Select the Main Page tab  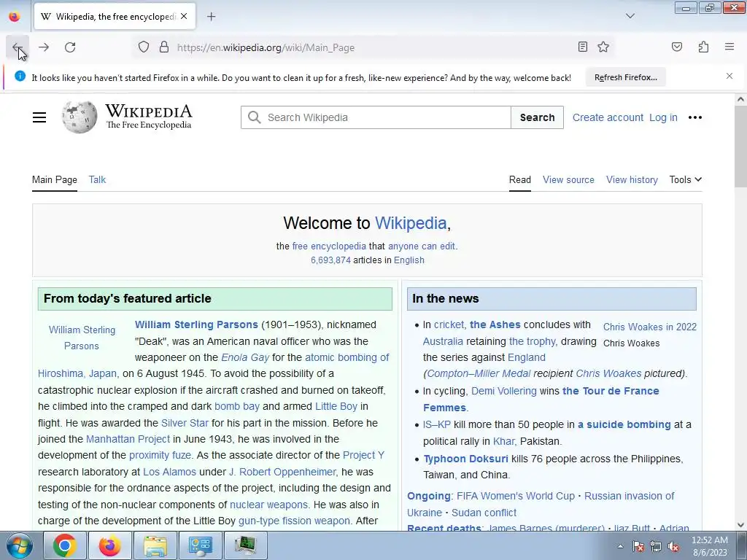[54, 179]
